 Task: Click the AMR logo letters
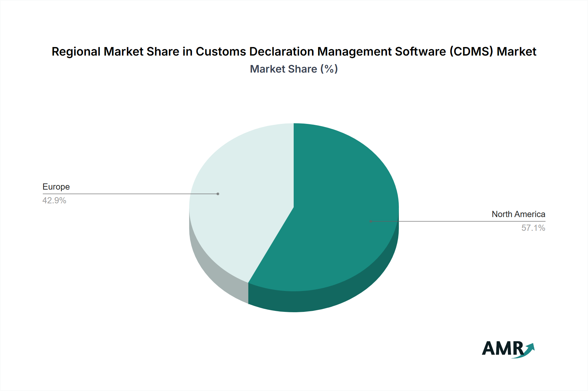point(502,348)
